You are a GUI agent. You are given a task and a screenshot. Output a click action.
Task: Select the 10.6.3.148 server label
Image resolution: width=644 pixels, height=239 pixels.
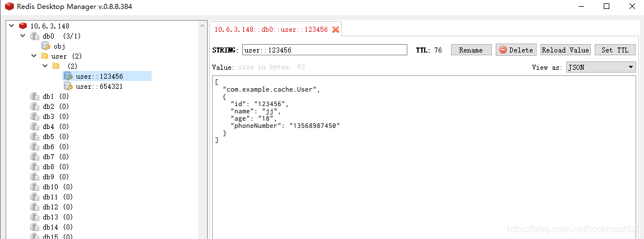point(50,26)
